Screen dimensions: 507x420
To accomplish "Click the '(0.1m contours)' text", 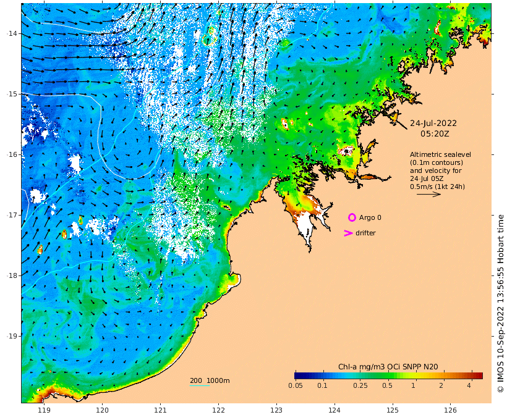I will pos(437,162).
